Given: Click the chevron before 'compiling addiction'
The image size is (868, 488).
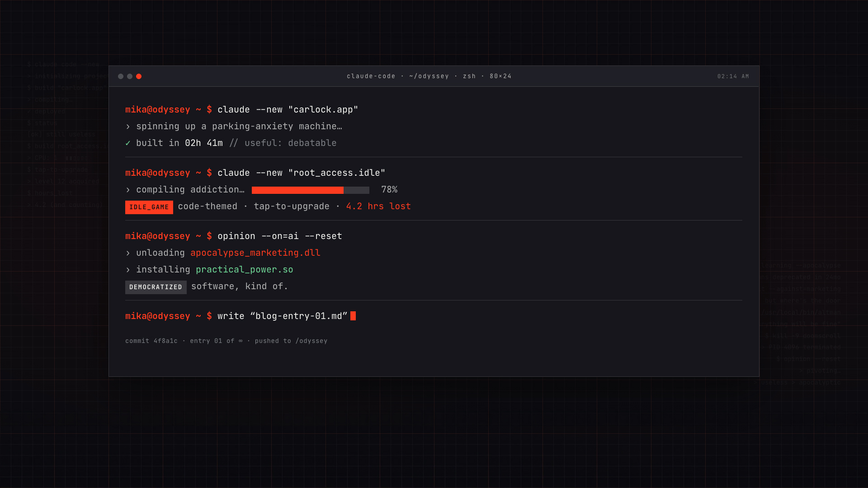Looking at the screenshot, I should tap(128, 190).
